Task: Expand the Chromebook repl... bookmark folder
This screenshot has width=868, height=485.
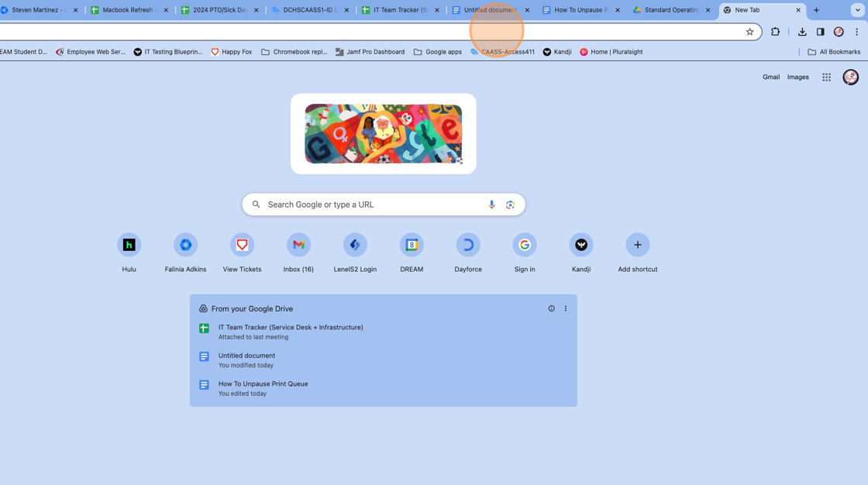Action: coord(294,51)
